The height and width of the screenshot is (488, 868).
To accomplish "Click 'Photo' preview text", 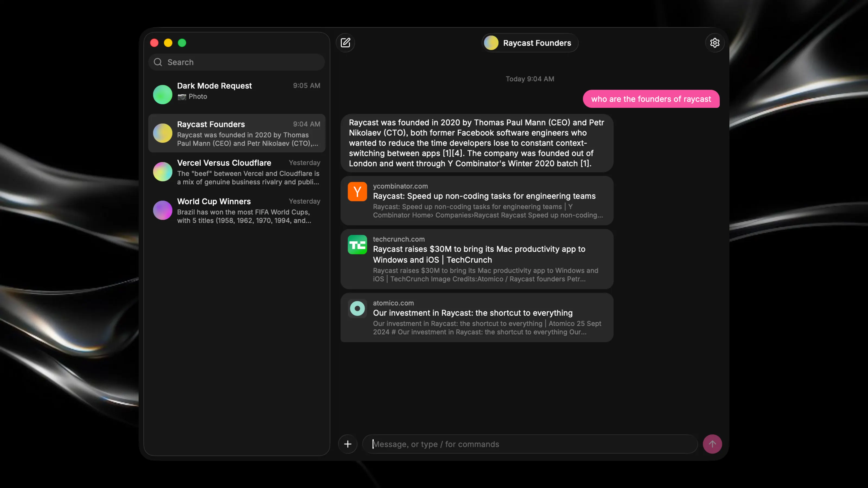I will [x=198, y=96].
